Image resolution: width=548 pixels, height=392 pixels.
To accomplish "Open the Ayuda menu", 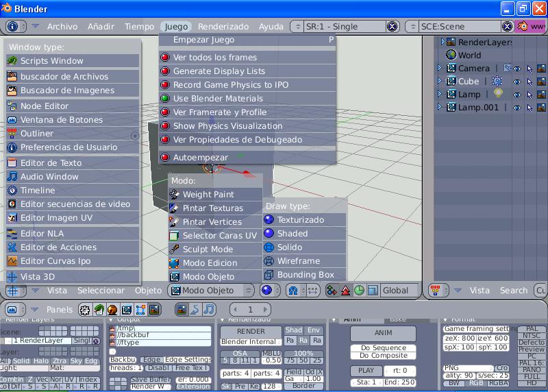I will [271, 27].
